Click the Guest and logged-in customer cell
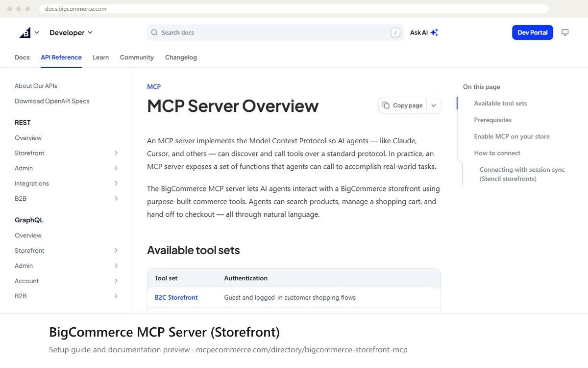588x368 pixels. (x=290, y=297)
